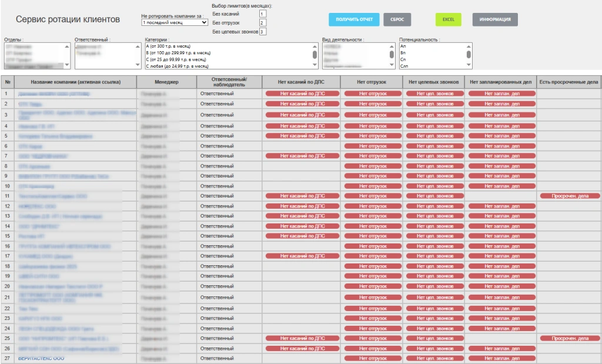
Task: Click the Вид деятельности list down arrow
Action: [392, 65]
